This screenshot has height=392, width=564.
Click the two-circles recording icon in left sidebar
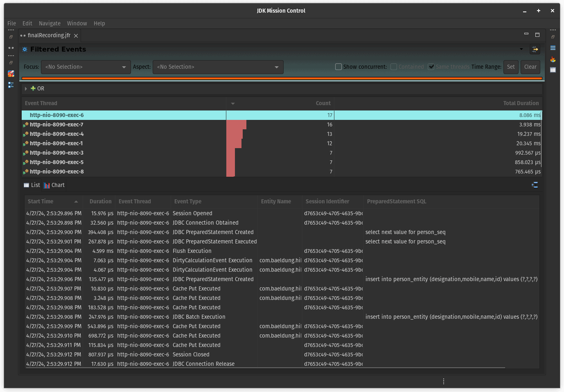(x=11, y=48)
